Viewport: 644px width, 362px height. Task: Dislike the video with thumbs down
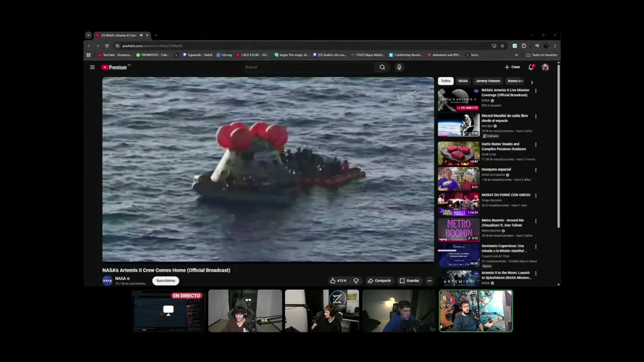coord(356,281)
